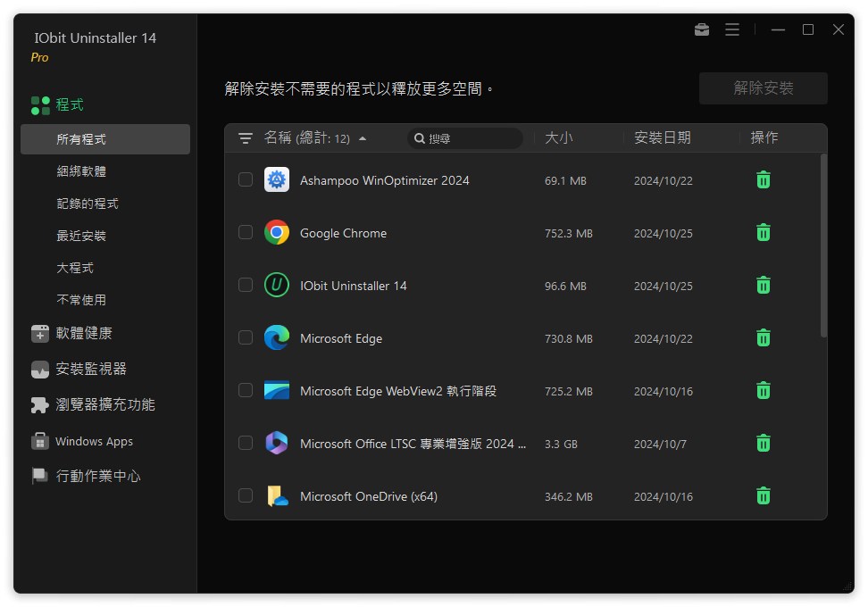The width and height of the screenshot is (868, 607).
Task: Click the 安裝監視器 sidebar icon
Action: 40,370
